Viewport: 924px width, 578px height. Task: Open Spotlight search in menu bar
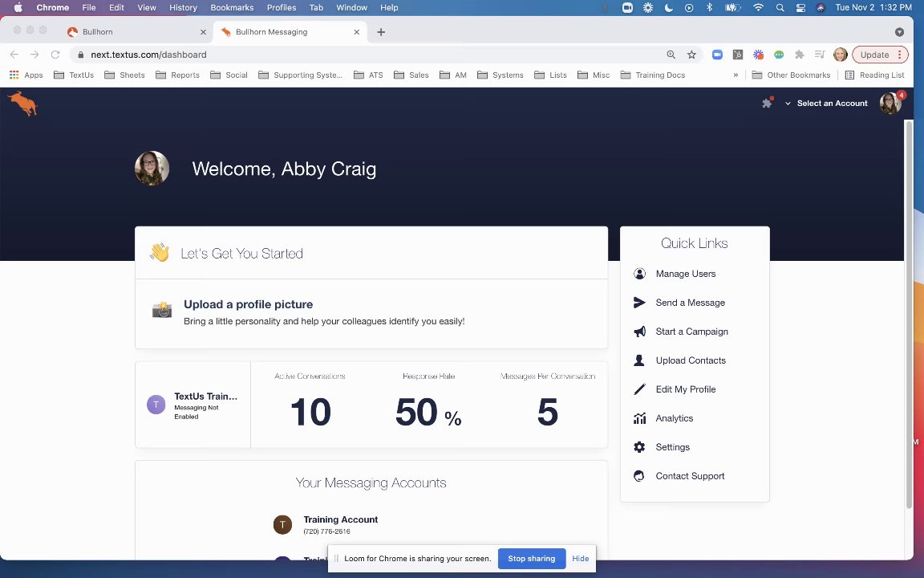coord(780,8)
